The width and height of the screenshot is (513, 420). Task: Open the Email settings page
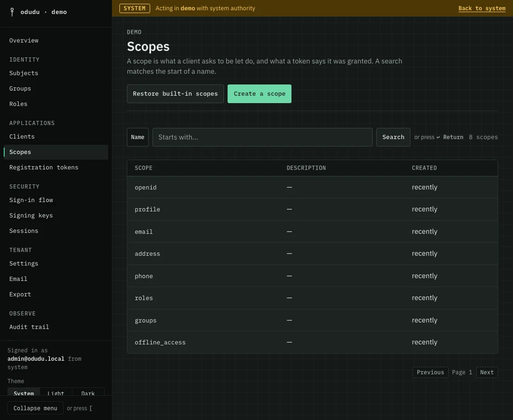point(56,279)
